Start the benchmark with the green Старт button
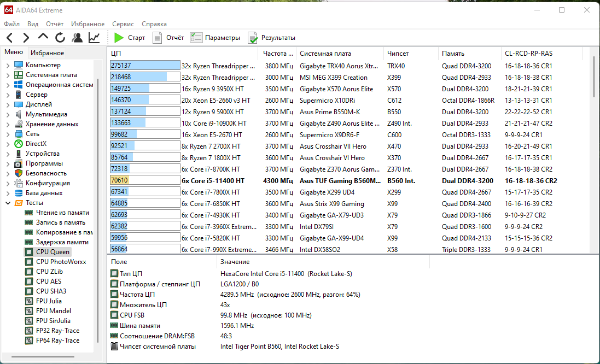The height and width of the screenshot is (364, 600). [130, 38]
